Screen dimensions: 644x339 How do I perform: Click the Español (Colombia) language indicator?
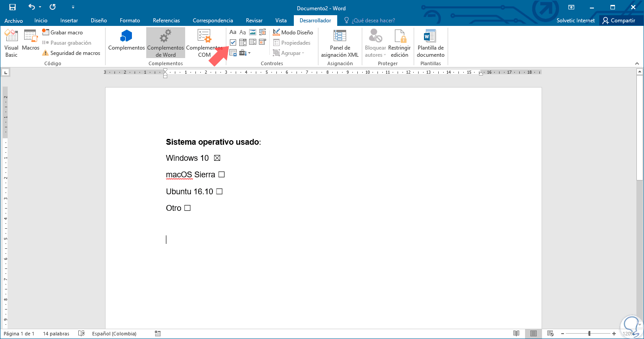(x=114, y=334)
